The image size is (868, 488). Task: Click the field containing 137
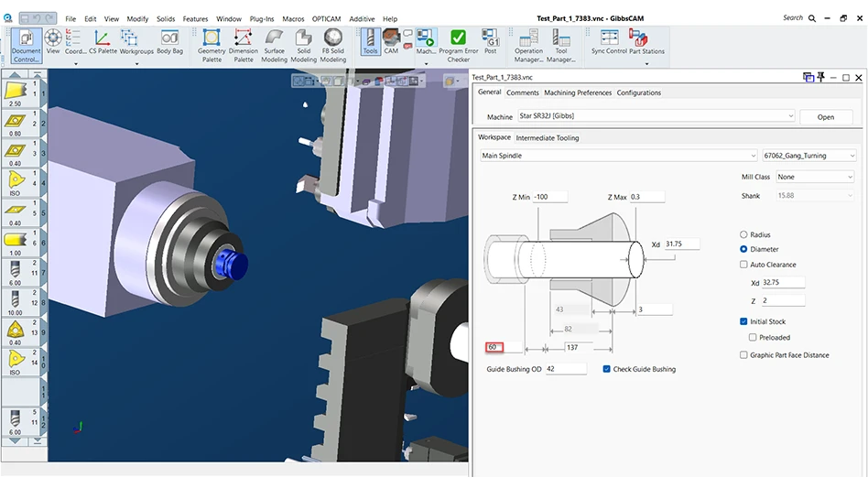(x=578, y=348)
